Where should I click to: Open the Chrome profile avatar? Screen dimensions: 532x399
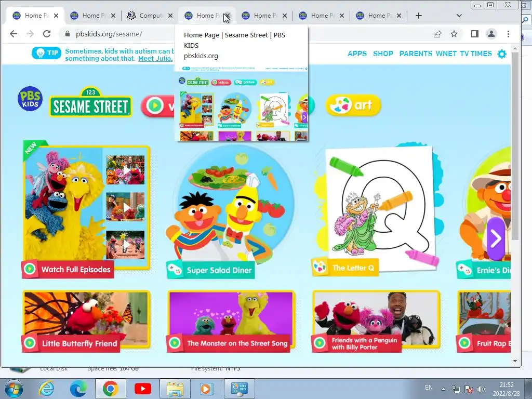pyautogui.click(x=491, y=34)
